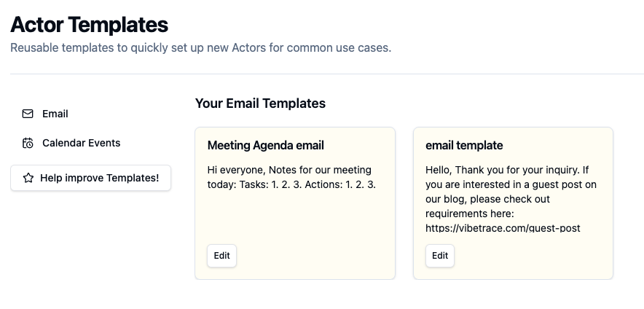This screenshot has width=644, height=309.
Task: Click the envelope icon beside Email
Action: [x=28, y=114]
